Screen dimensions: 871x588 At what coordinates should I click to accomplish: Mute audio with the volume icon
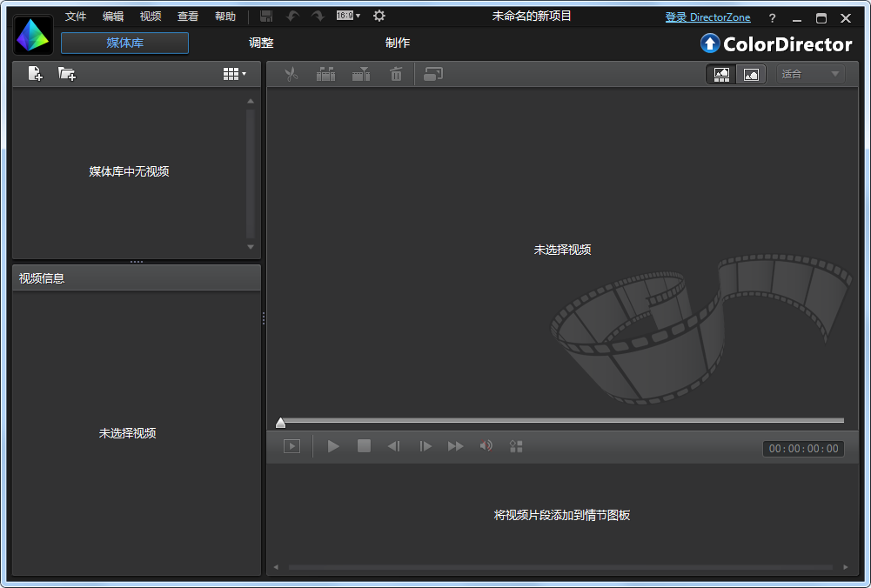point(486,445)
